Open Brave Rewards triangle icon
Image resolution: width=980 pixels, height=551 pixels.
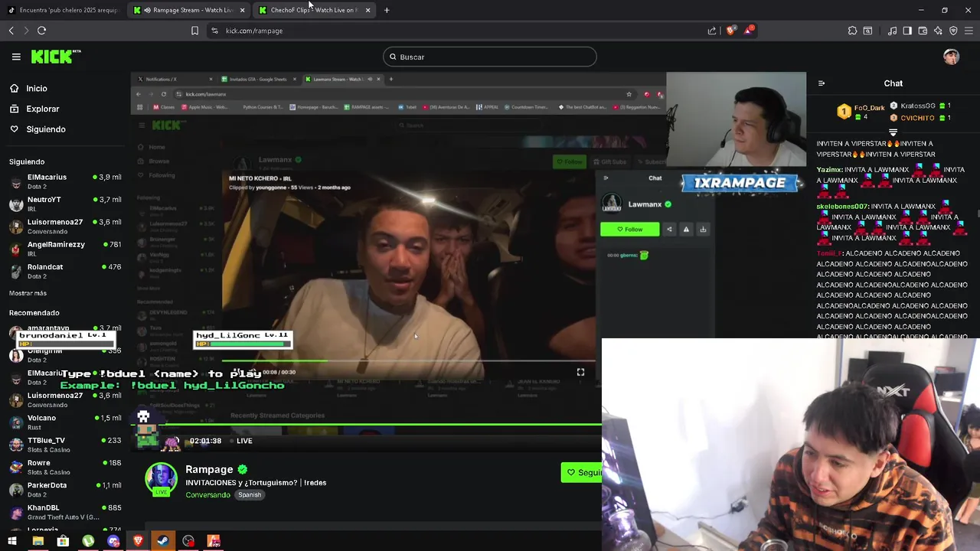pyautogui.click(x=750, y=31)
